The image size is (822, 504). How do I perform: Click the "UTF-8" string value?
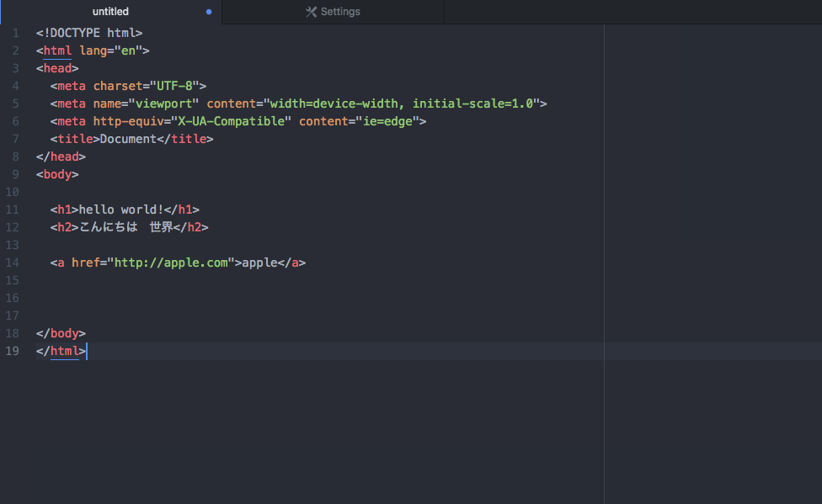174,86
